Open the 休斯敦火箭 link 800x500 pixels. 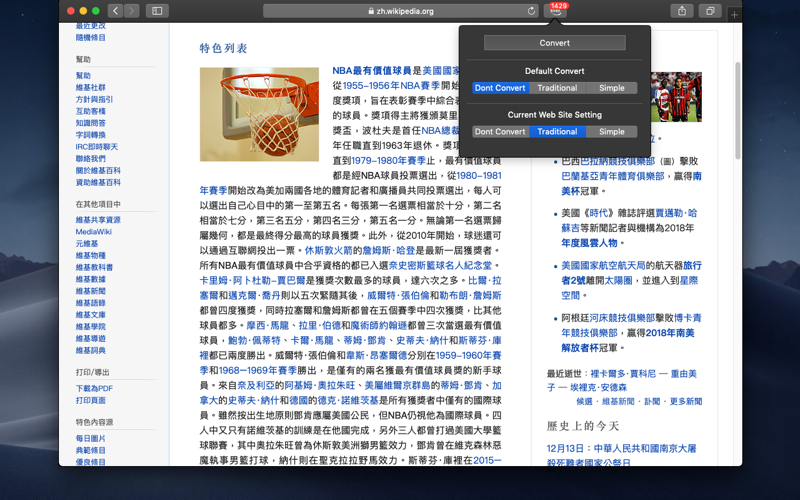click(329, 251)
